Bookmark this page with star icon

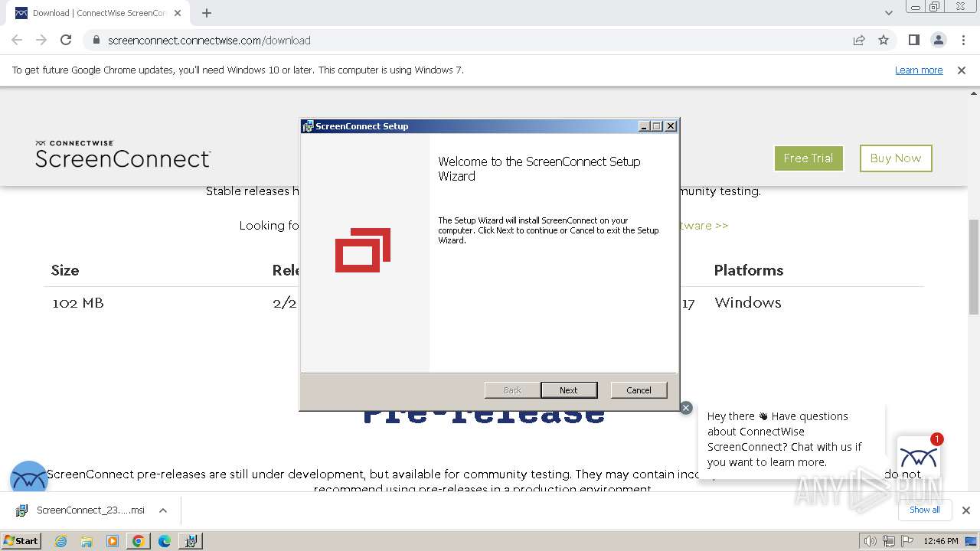tap(884, 40)
